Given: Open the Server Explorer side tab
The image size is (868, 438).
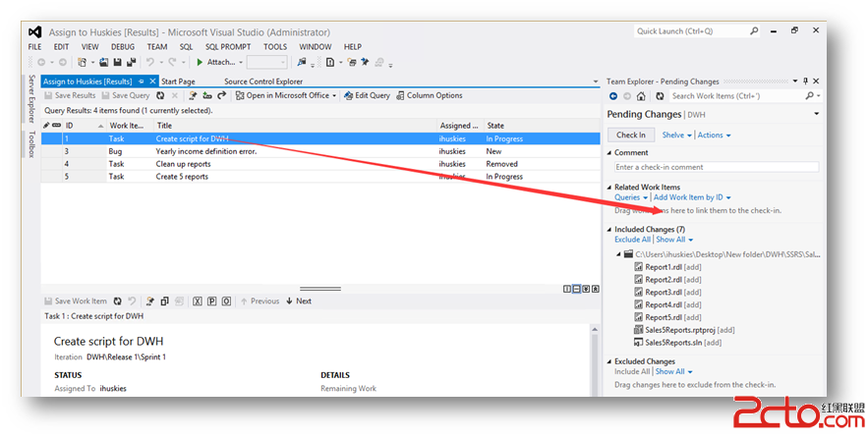Looking at the screenshot, I should (x=31, y=98).
